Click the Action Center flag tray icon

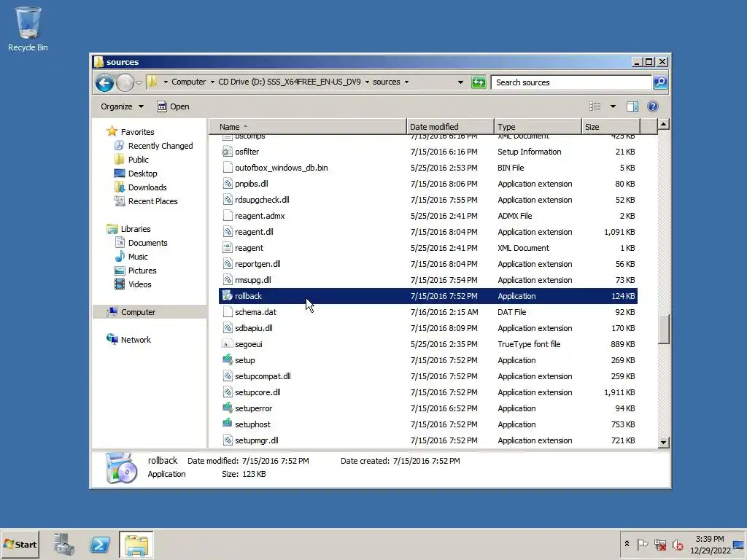[x=642, y=544]
